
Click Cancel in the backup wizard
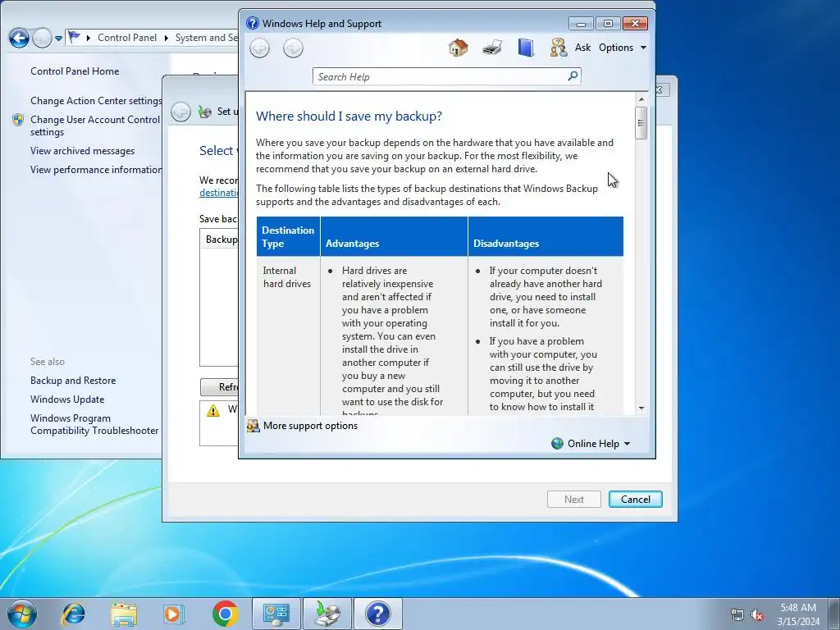[x=636, y=500]
